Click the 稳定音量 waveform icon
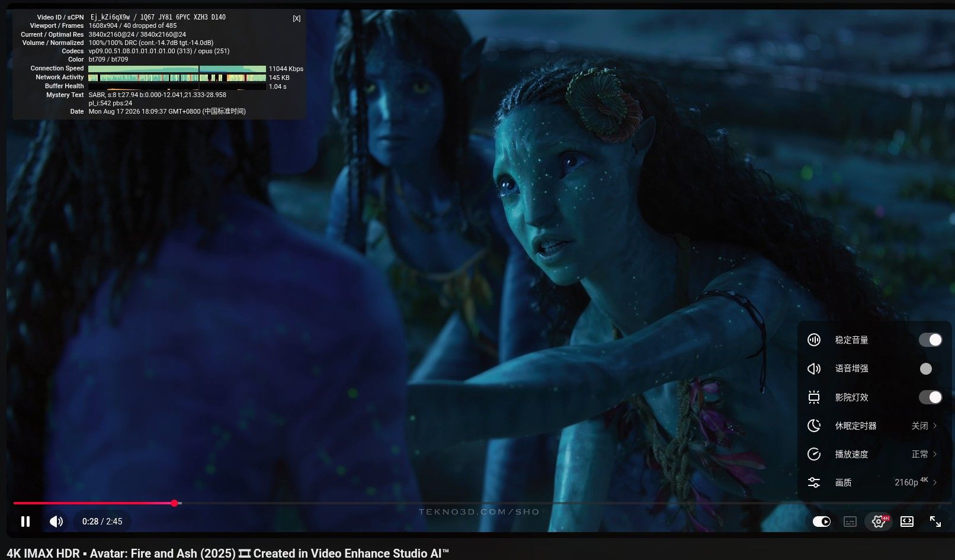The image size is (955, 560). click(x=814, y=340)
